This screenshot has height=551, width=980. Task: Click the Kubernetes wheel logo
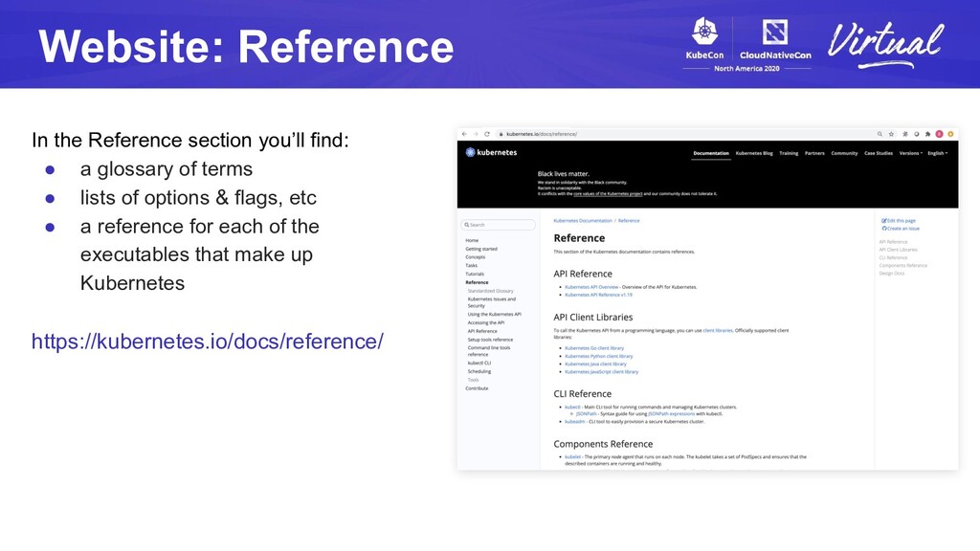point(471,152)
